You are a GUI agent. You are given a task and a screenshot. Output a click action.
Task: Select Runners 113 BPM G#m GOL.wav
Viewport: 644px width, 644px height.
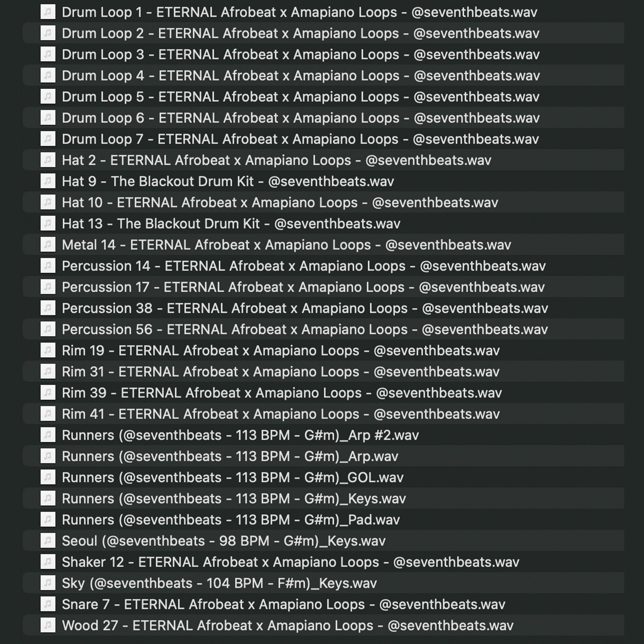point(233,477)
